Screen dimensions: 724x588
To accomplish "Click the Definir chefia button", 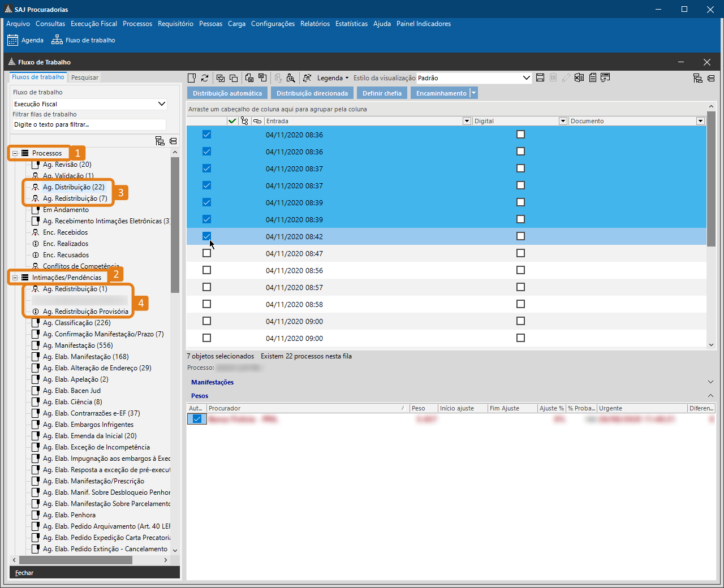I will (x=382, y=93).
